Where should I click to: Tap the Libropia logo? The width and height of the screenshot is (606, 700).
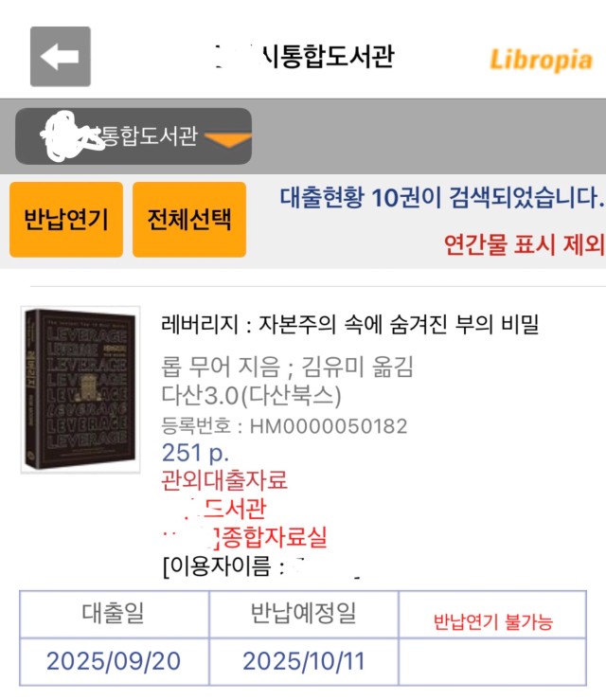(541, 61)
